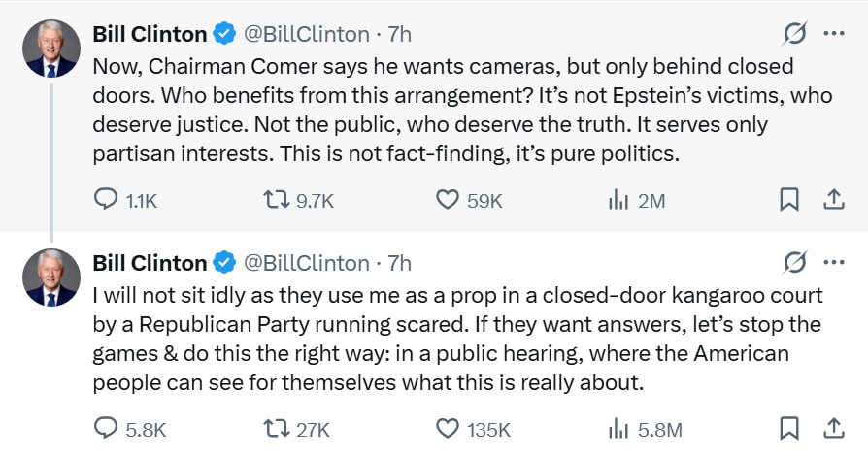View analytics for the 2M views tweet
This screenshot has height=459, width=868.
coord(618,200)
